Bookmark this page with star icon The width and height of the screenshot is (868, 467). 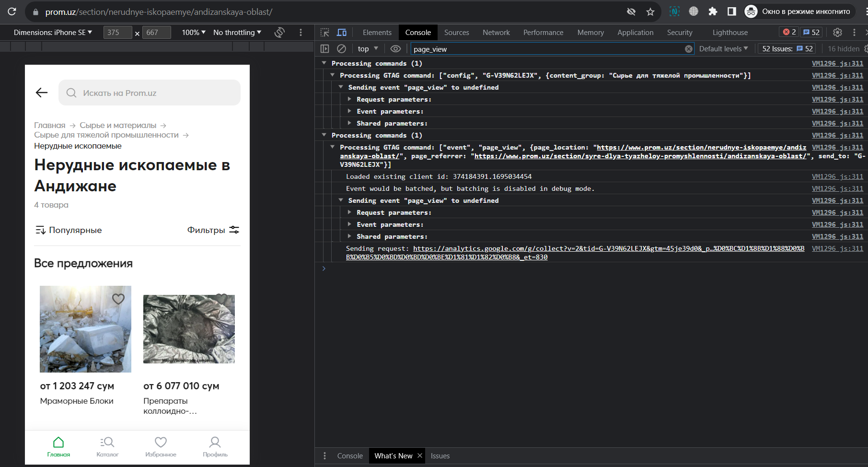(x=650, y=12)
